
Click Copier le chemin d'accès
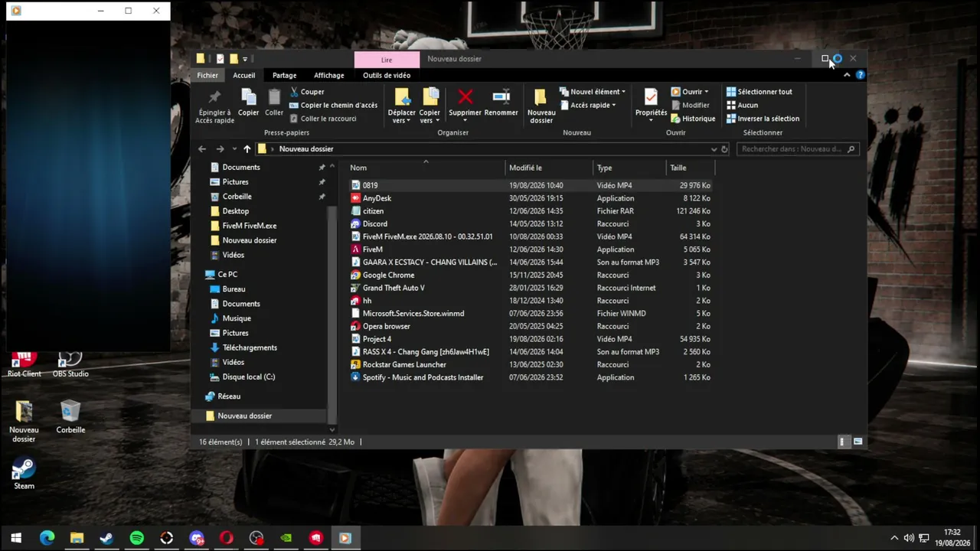coord(334,106)
